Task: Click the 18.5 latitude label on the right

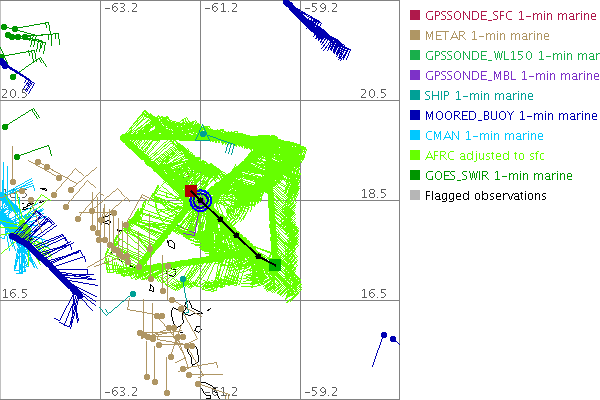Action: click(x=373, y=194)
